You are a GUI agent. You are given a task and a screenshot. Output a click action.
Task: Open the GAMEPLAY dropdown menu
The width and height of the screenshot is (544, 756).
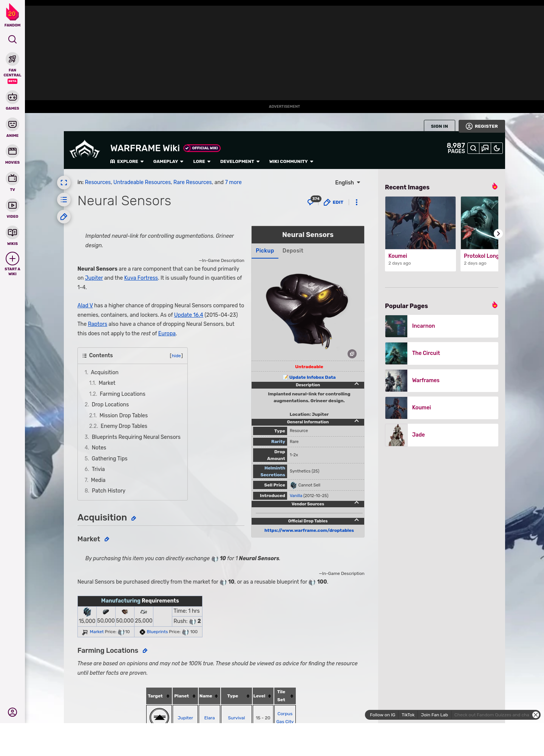pyautogui.click(x=168, y=161)
